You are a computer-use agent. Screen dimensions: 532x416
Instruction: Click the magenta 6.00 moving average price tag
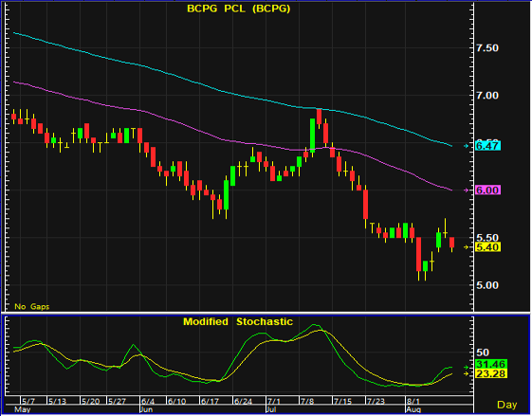(x=487, y=190)
